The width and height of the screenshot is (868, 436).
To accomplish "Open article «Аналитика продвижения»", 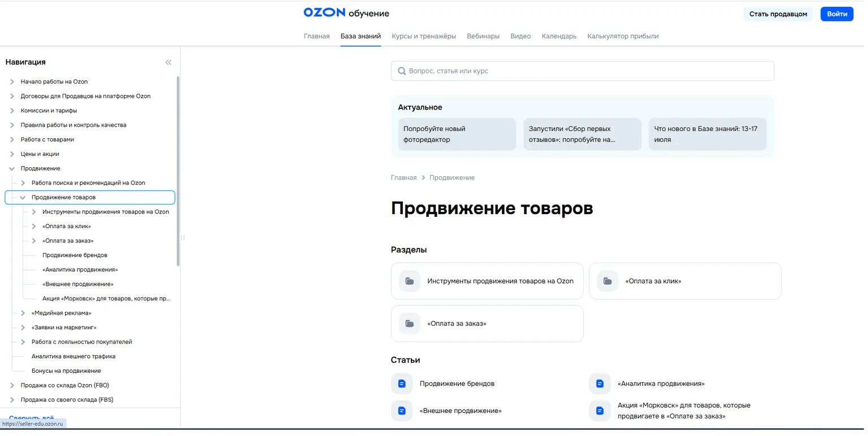I will [661, 383].
